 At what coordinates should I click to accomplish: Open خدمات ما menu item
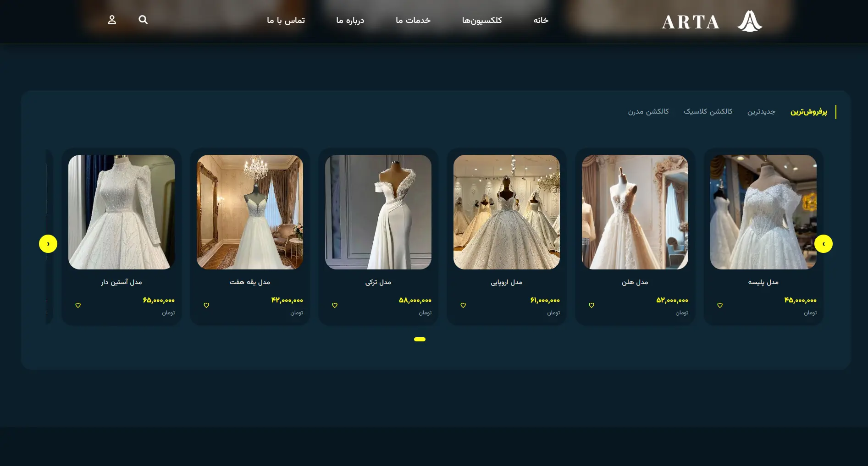(413, 20)
